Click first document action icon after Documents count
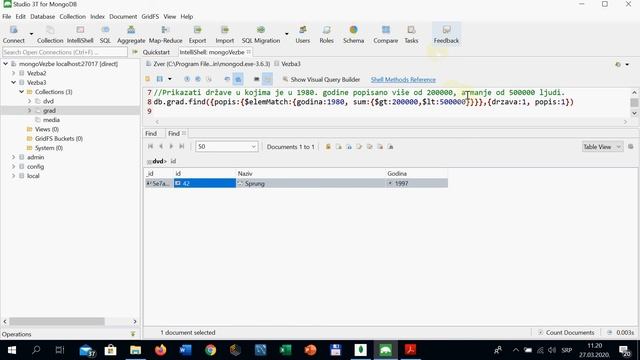This screenshot has width=640, height=360. click(328, 147)
